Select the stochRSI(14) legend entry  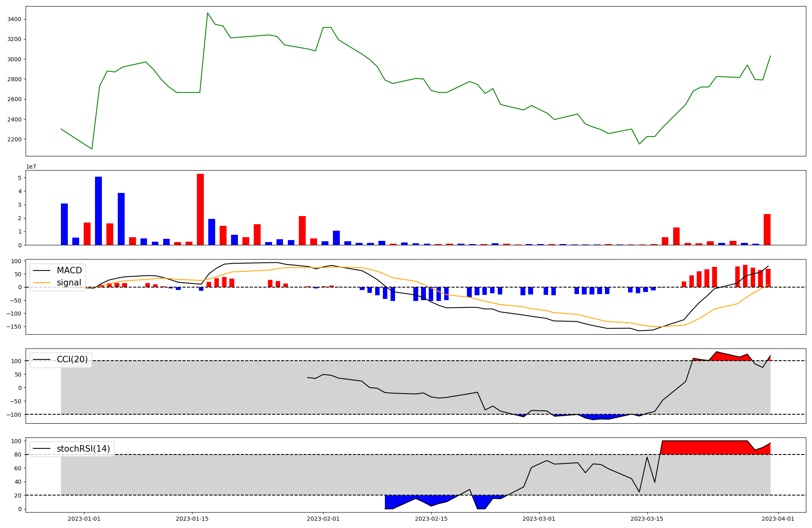(x=83, y=449)
